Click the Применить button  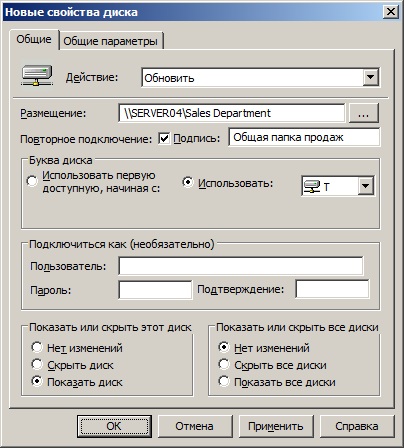pos(276,426)
